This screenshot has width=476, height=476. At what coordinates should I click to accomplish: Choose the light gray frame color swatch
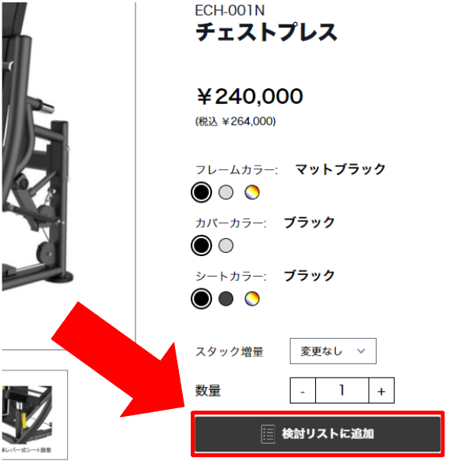(226, 192)
